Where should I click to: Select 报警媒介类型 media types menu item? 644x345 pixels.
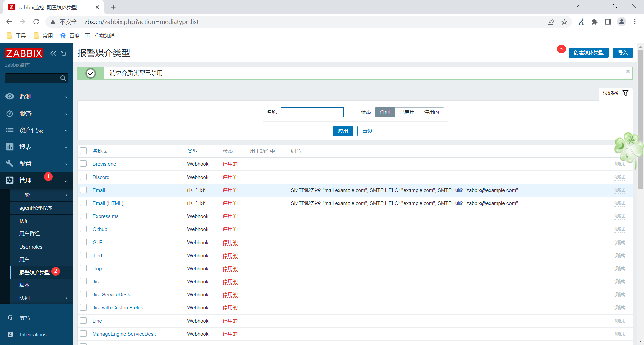[x=42, y=273]
